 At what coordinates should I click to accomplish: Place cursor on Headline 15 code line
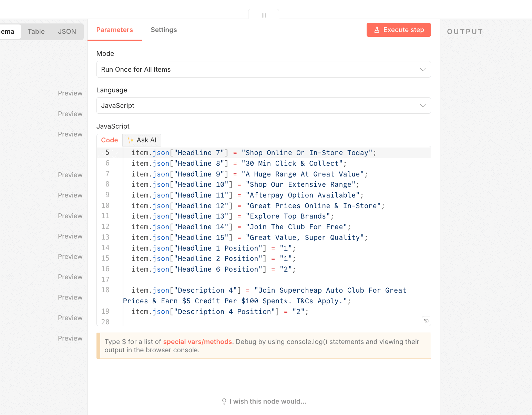pos(249,237)
